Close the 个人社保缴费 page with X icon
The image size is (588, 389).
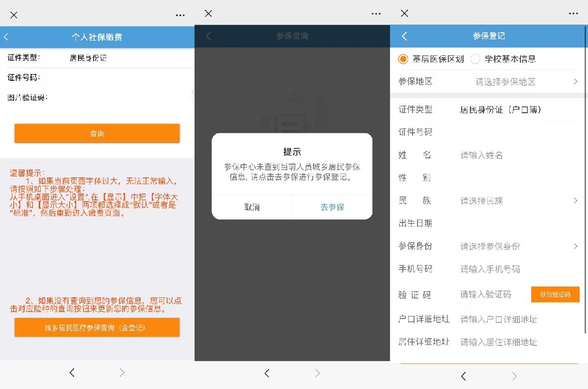(14, 15)
